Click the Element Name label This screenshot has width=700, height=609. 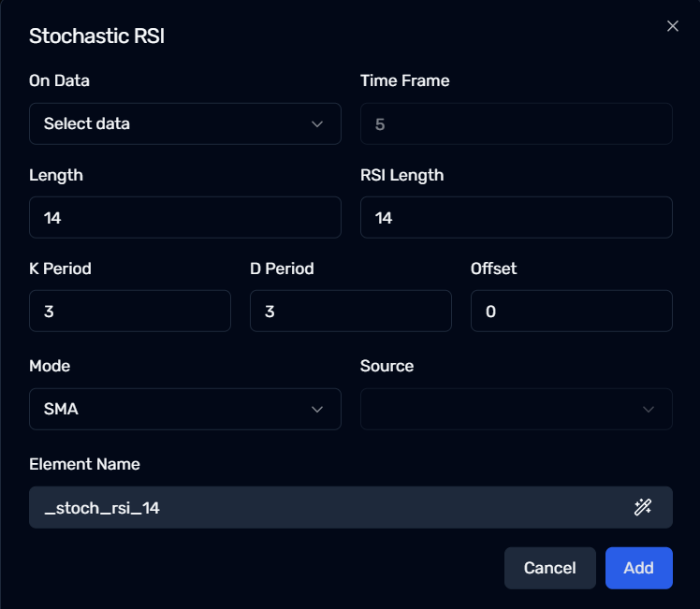85,464
